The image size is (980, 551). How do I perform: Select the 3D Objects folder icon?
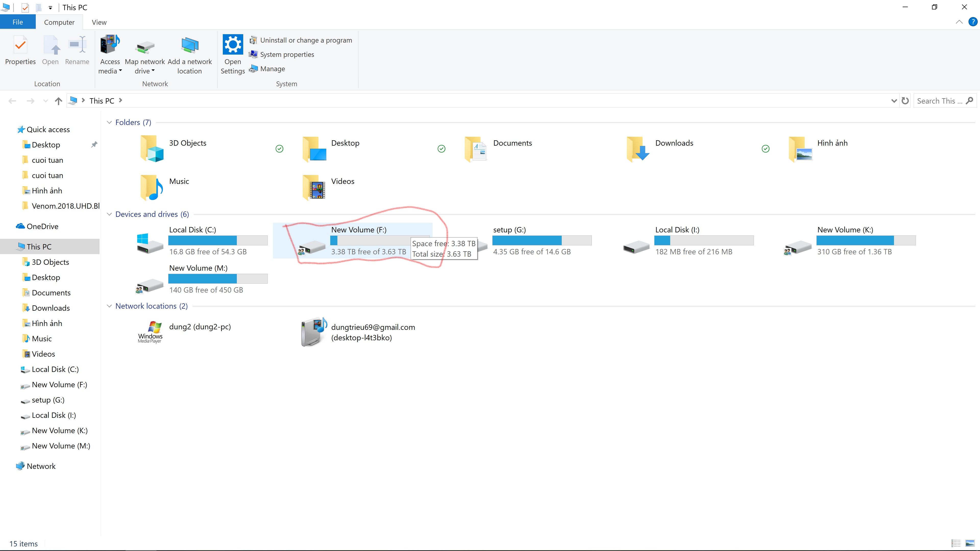[152, 149]
